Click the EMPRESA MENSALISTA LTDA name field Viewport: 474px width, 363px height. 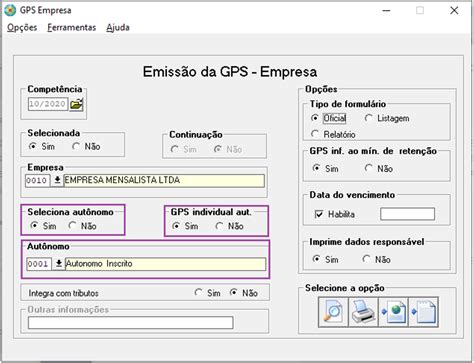point(164,180)
